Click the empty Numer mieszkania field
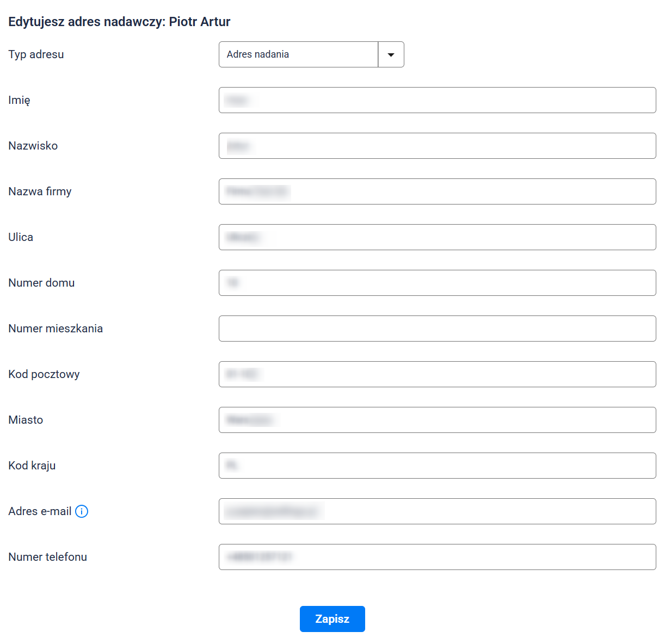 coord(437,329)
